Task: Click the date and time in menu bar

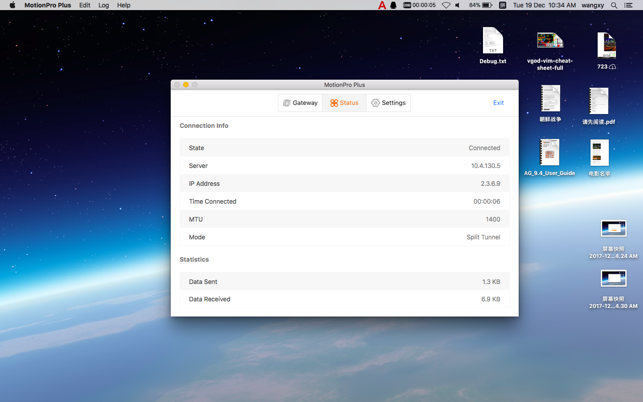Action: 544,5
